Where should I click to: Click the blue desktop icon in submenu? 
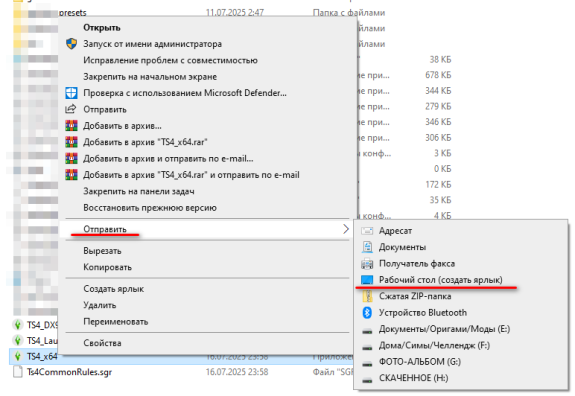point(367,280)
